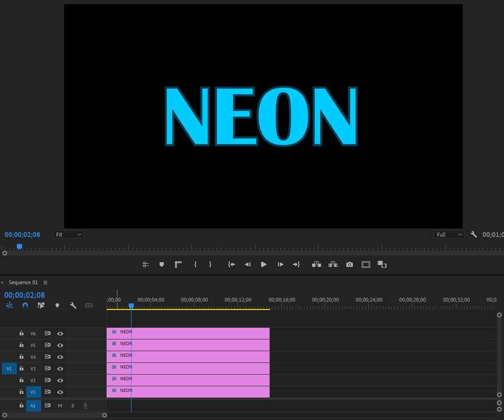Viewport: 504px width, 420px height.
Task: Click the Mark Out bracket button
Action: [210, 265]
